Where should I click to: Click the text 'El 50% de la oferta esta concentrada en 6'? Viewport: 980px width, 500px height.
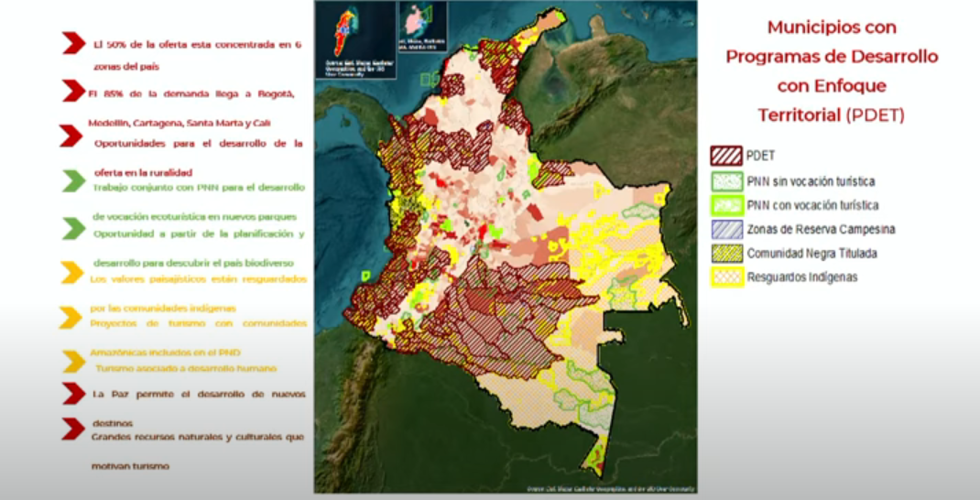click(198, 45)
